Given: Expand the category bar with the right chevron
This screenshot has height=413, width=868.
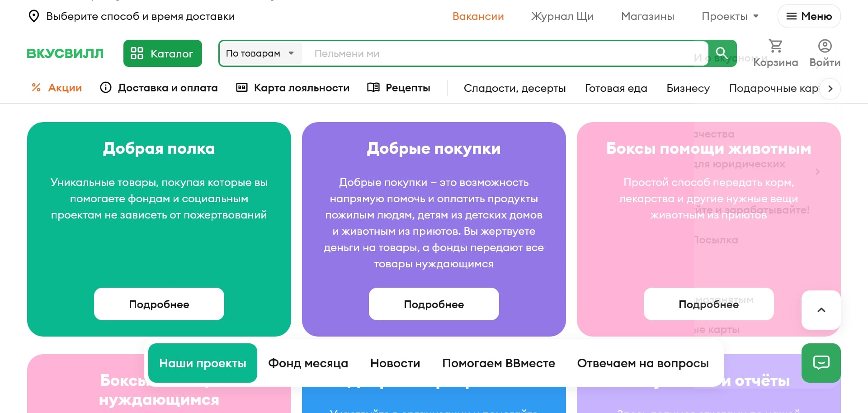Looking at the screenshot, I should point(830,89).
